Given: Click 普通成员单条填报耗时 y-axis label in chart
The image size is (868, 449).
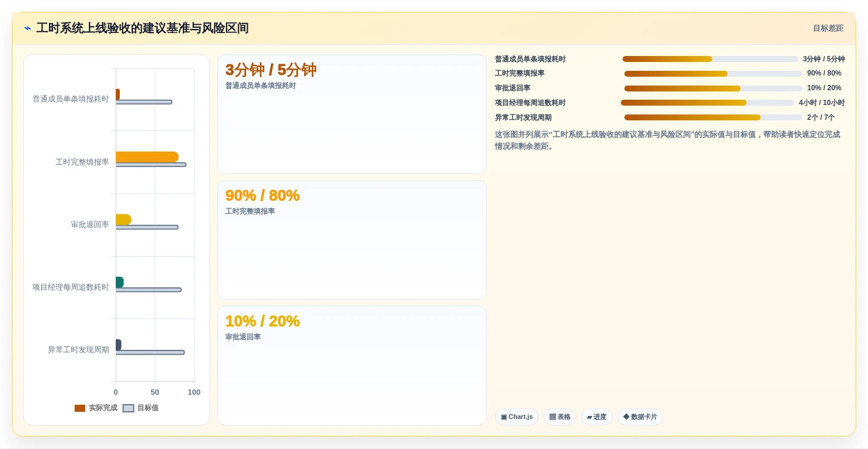Looking at the screenshot, I should click(x=71, y=99).
